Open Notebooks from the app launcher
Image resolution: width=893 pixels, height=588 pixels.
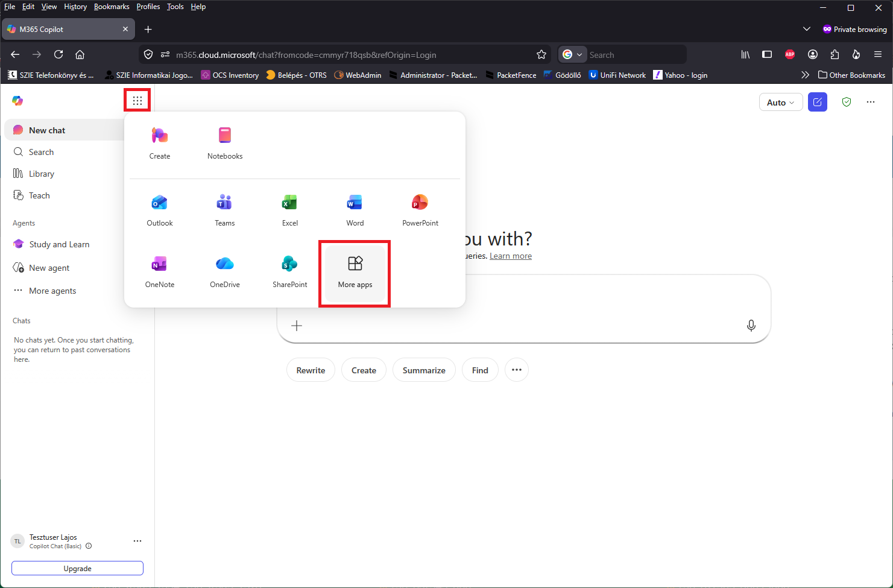[225, 143]
